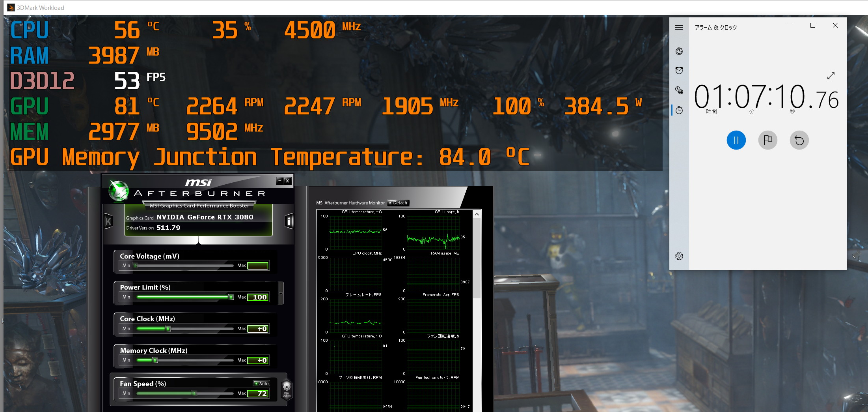
Task: Click the CPU clock graph in monitor
Action: 356,274
